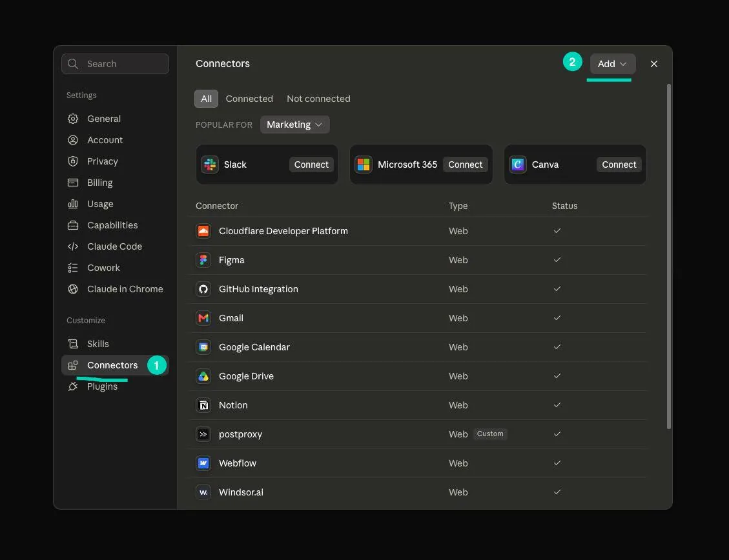Click the Claude Code brackets icon
729x560 pixels.
pyautogui.click(x=73, y=246)
